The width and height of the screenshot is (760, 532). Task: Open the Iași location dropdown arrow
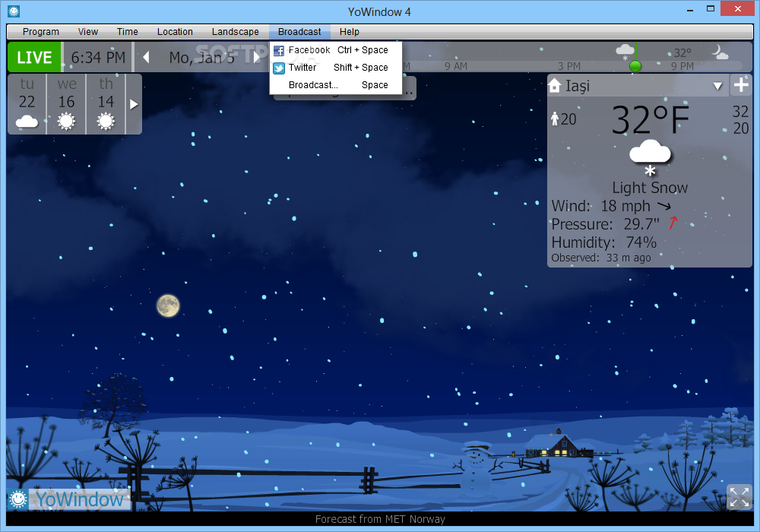tap(718, 86)
